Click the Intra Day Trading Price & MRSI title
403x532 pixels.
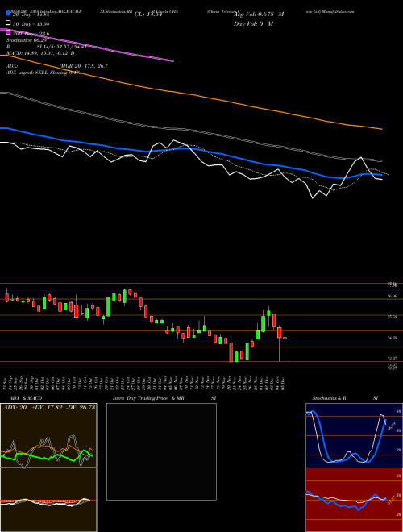(164, 398)
